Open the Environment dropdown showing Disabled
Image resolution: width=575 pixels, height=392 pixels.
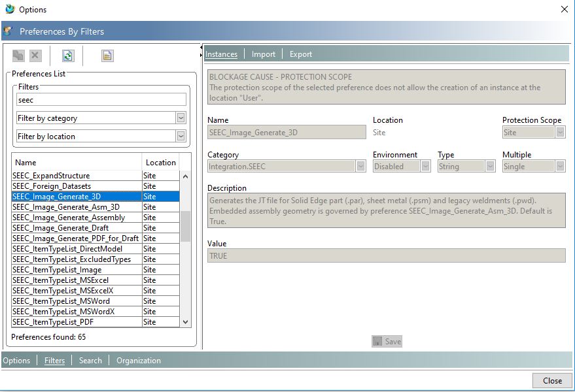425,167
